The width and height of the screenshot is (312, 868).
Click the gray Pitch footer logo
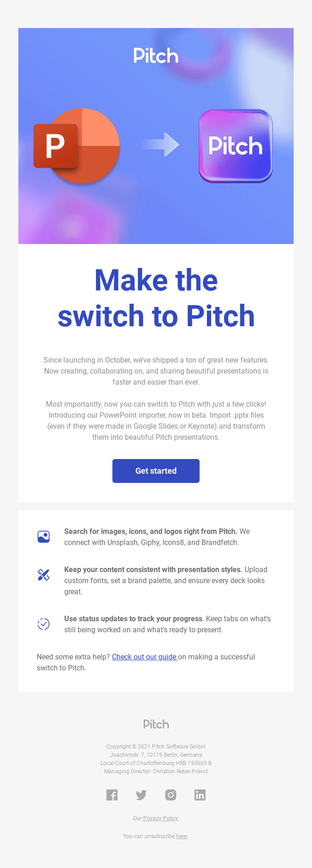tap(156, 725)
